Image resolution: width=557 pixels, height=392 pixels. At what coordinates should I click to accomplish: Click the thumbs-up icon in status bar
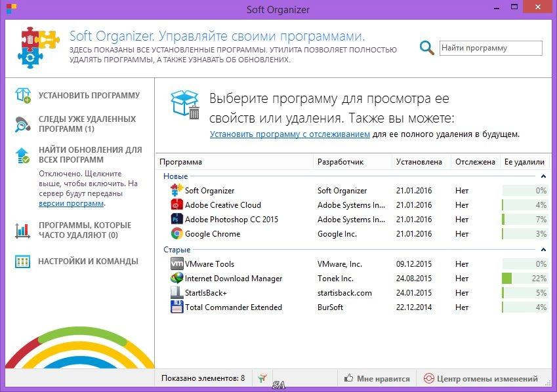pyautogui.click(x=349, y=378)
